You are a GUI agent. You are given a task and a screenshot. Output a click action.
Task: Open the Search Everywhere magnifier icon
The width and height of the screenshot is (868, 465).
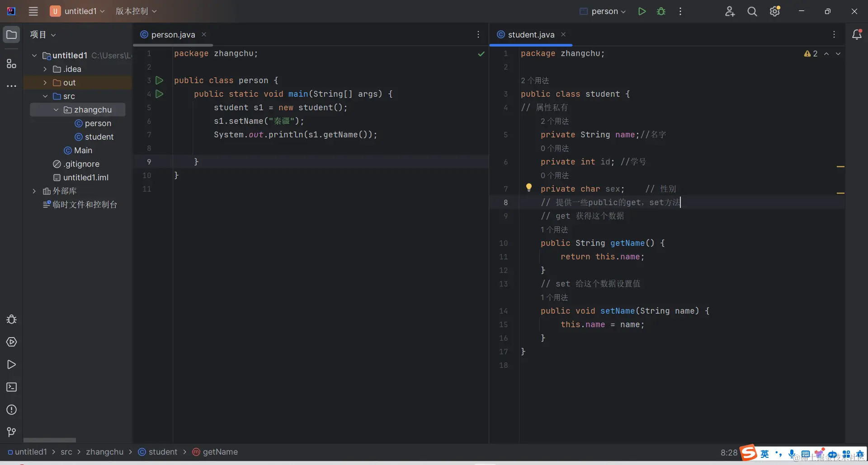pyautogui.click(x=752, y=11)
